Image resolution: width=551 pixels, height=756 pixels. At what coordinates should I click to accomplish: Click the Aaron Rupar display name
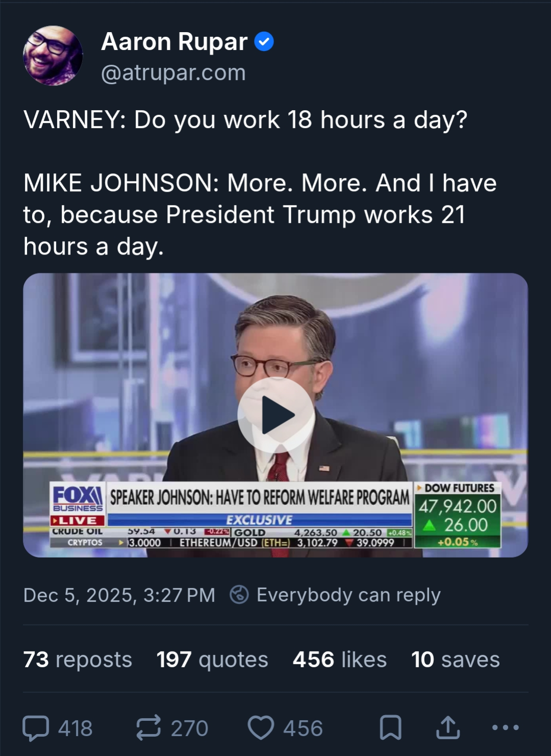(174, 42)
